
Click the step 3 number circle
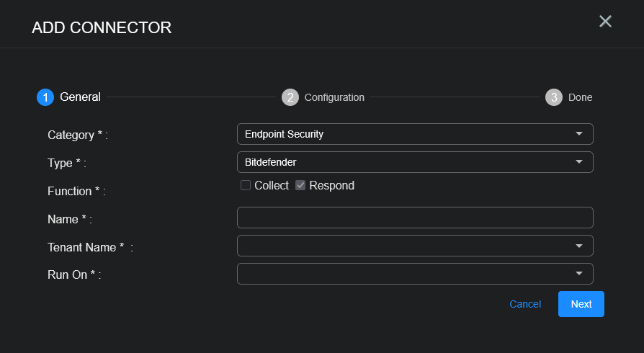(x=554, y=97)
